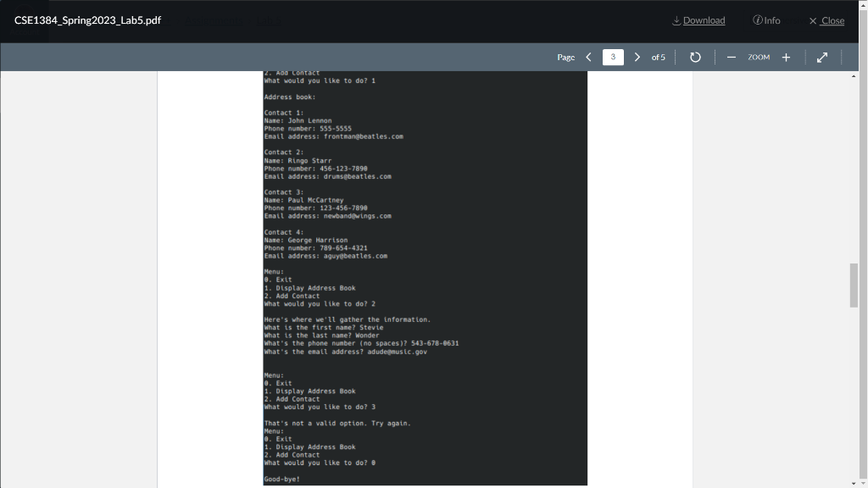This screenshot has height=488, width=868.
Task: Select the page number input showing 3
Action: pyautogui.click(x=613, y=57)
